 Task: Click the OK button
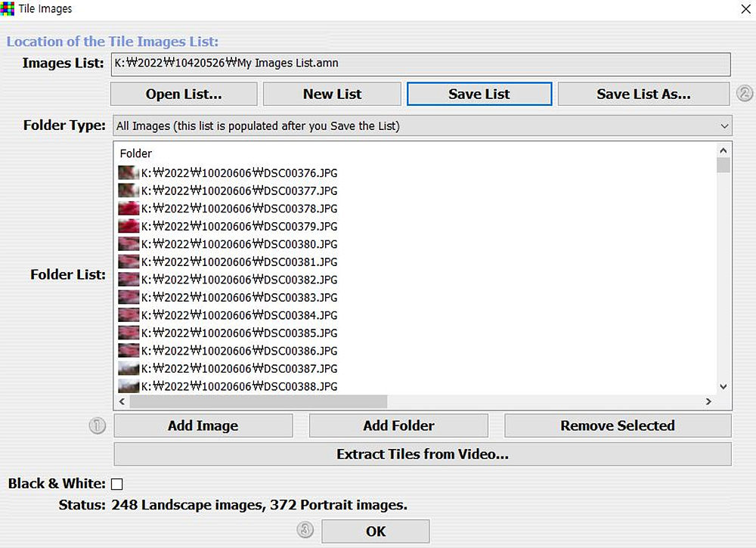pyautogui.click(x=376, y=531)
